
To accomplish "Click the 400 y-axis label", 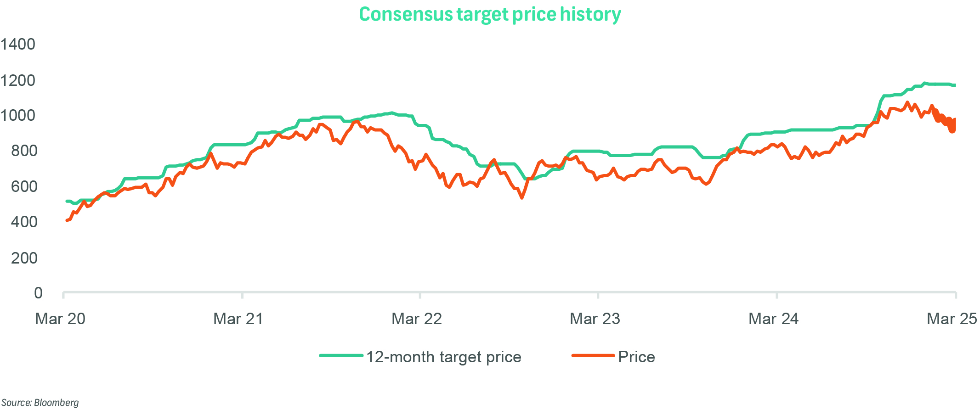I will (x=24, y=222).
